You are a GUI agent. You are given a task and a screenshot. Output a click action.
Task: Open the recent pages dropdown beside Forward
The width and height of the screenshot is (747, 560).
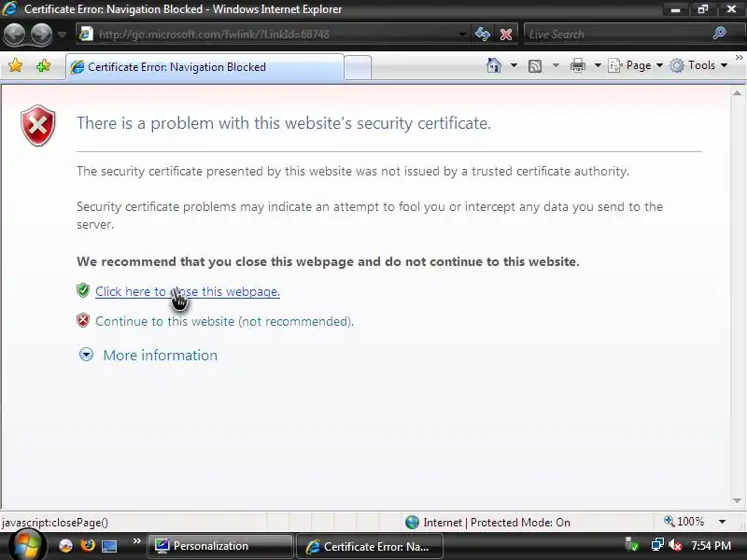[x=62, y=35]
